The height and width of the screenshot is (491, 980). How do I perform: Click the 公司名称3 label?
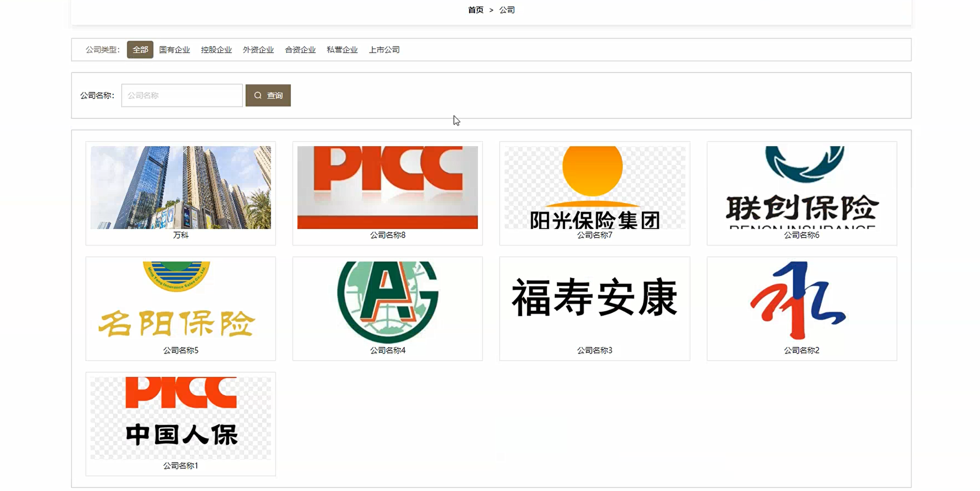(x=595, y=350)
